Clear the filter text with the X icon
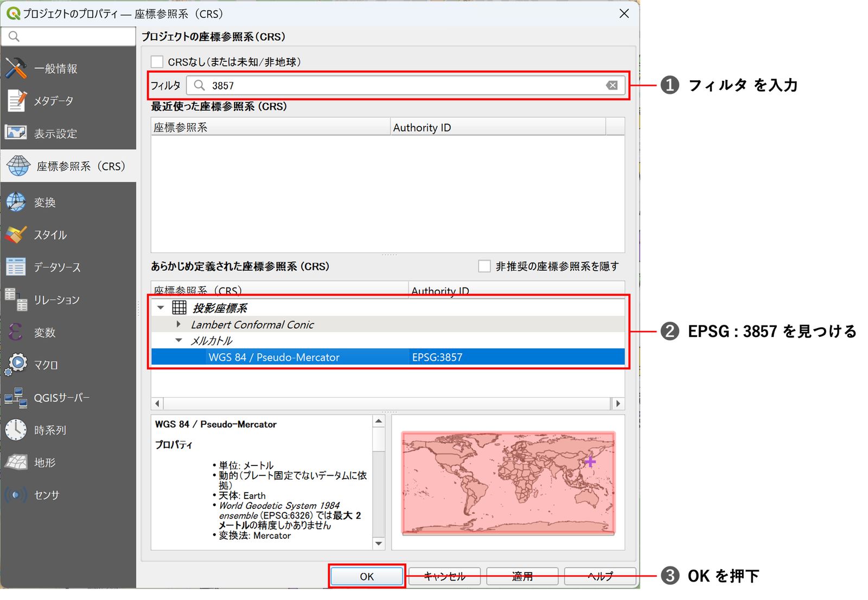 [612, 85]
